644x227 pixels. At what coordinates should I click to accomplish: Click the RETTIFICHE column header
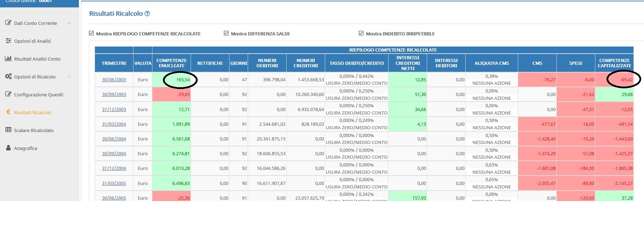pyautogui.click(x=210, y=63)
